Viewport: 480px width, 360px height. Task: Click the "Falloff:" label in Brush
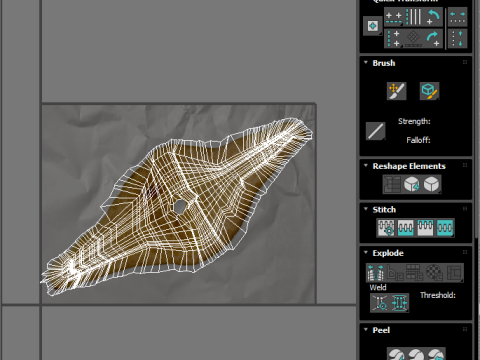point(418,140)
